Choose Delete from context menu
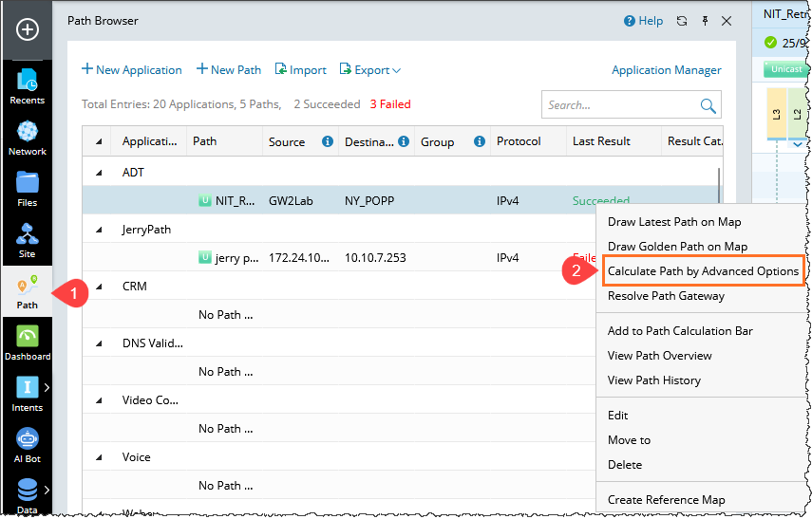The height and width of the screenshot is (519, 812). 625,465
